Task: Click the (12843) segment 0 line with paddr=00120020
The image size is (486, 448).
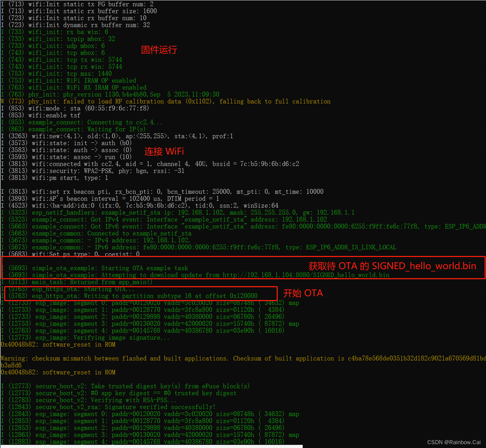Action: tap(150, 414)
